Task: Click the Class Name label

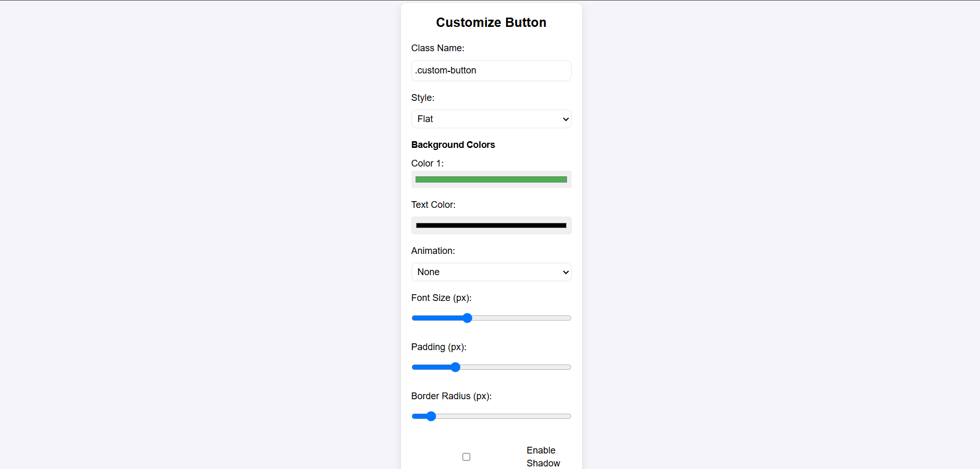Action: coord(437,48)
